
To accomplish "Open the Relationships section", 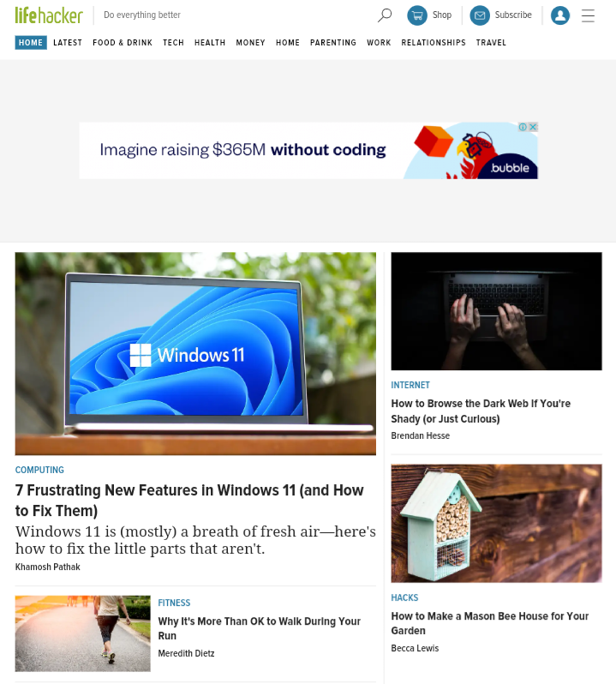I will point(434,43).
